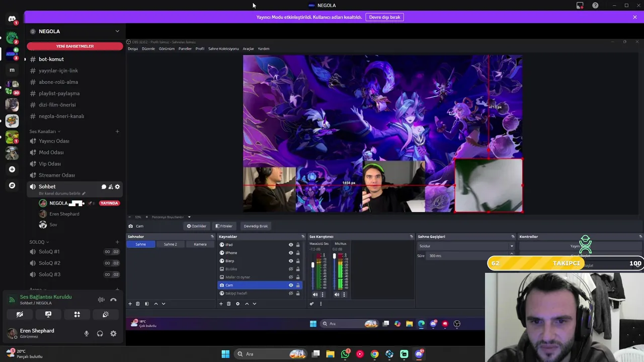
Task: Open the discover servers compass icon
Action: [12, 186]
